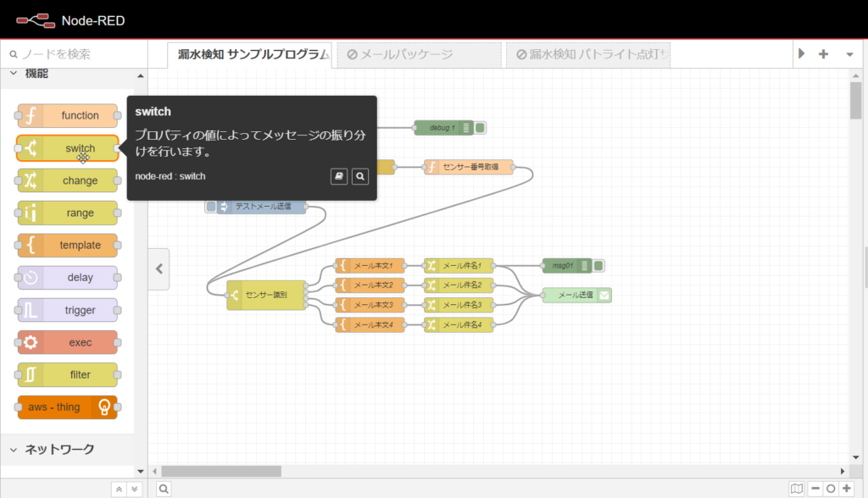Select the template node in palette

coord(68,245)
